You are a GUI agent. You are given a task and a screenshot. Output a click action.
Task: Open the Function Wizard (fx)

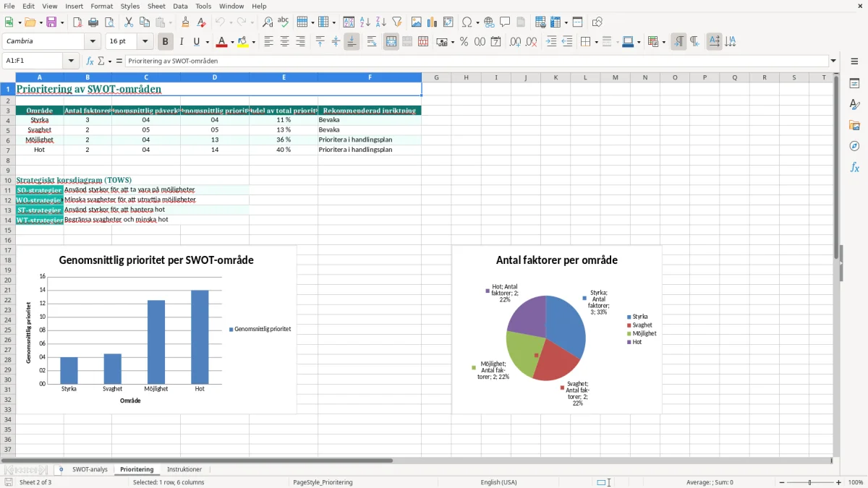[x=90, y=61]
